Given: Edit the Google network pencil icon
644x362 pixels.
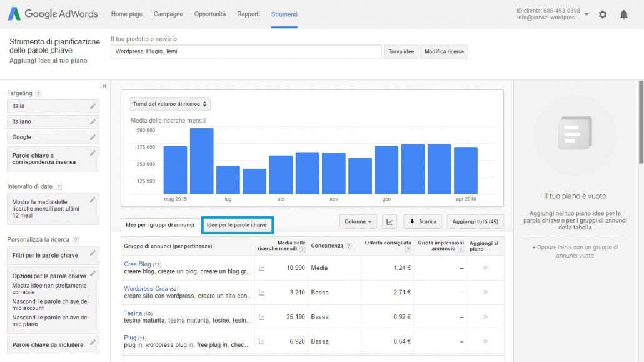Looking at the screenshot, I should pyautogui.click(x=93, y=138).
